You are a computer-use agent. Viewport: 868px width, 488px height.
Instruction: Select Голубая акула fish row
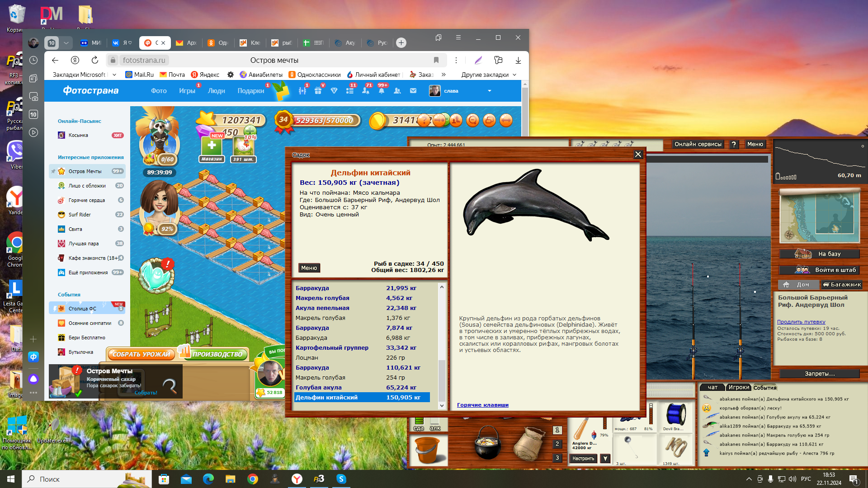[362, 387]
